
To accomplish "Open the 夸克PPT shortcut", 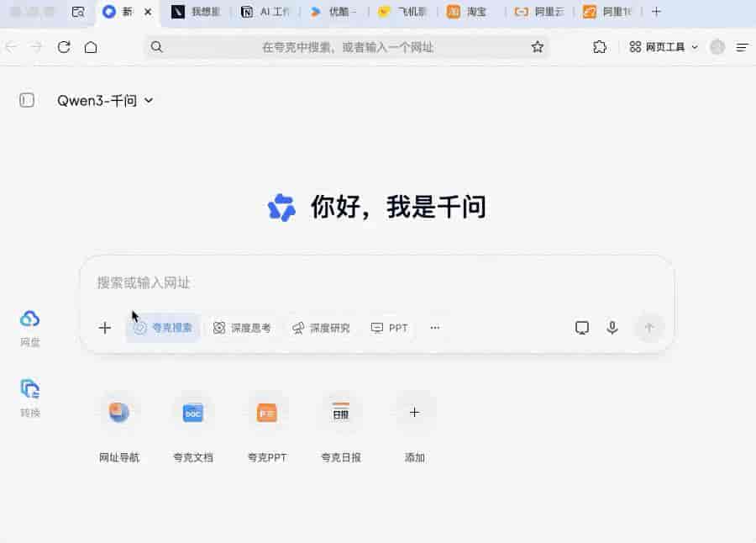I will (x=267, y=427).
